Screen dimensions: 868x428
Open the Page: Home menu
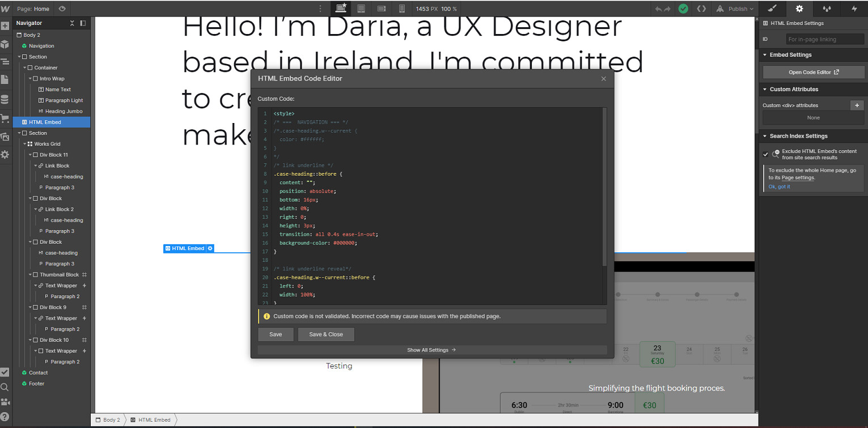point(34,9)
